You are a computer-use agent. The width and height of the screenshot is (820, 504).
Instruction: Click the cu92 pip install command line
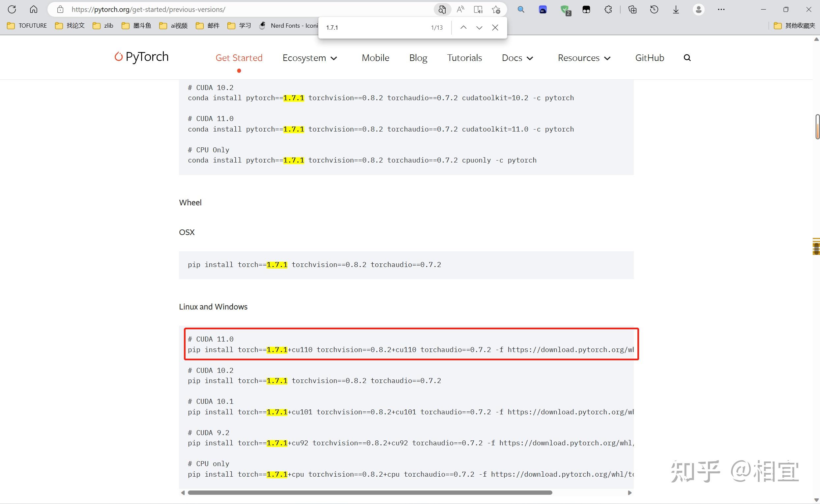(411, 443)
